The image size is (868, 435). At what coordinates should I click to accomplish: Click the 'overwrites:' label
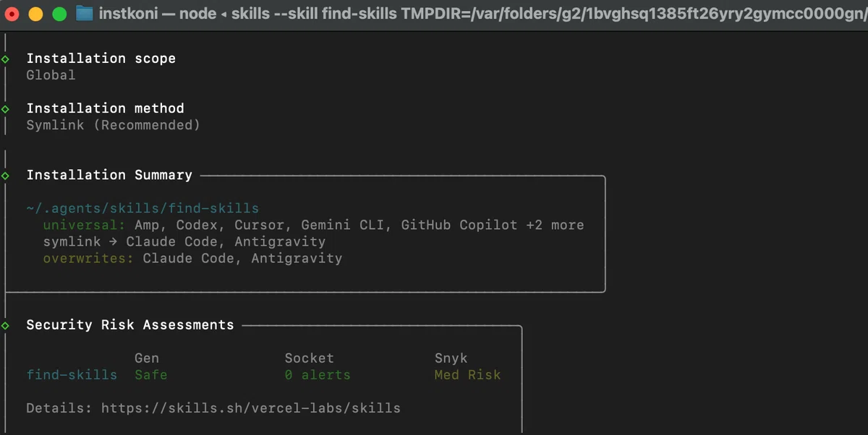click(89, 258)
